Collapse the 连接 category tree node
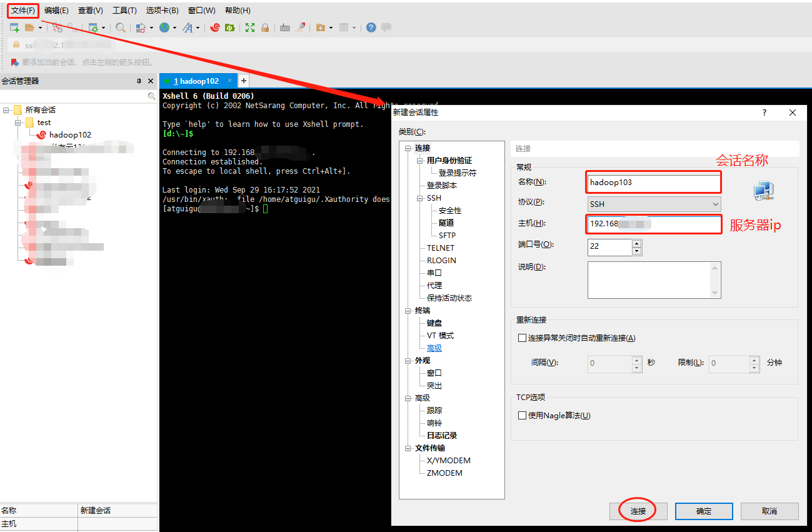812x532 pixels. pyautogui.click(x=408, y=148)
